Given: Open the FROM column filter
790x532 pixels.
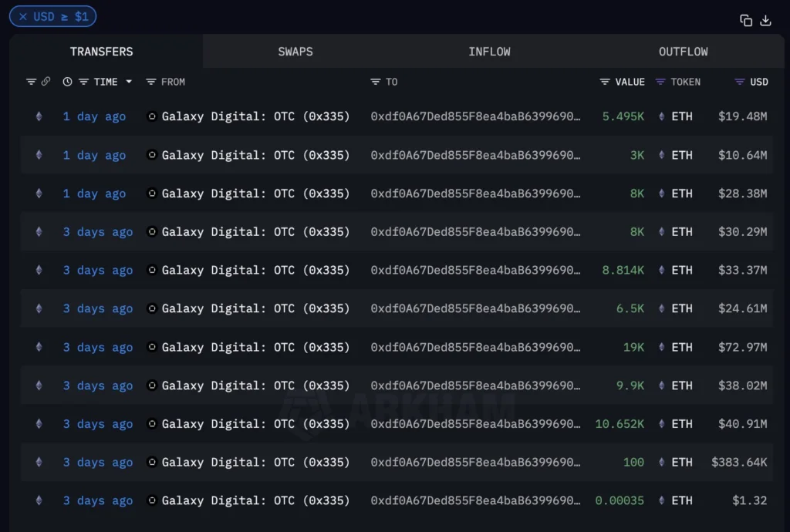Looking at the screenshot, I should (x=150, y=82).
